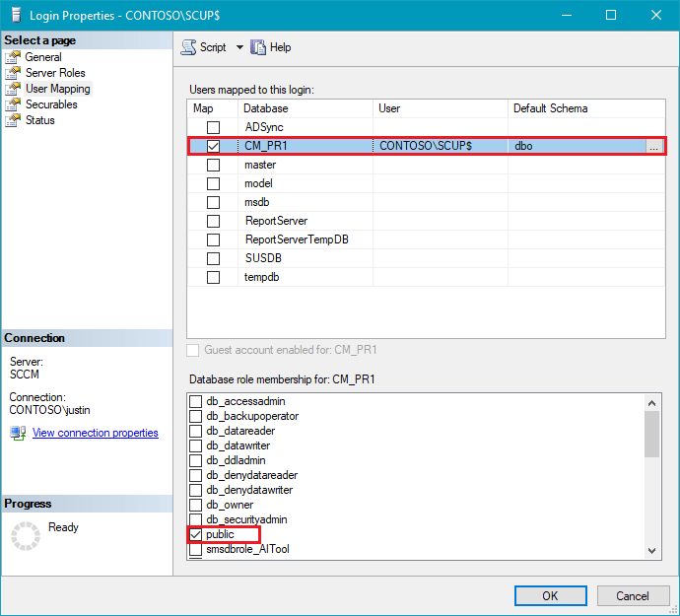
Task: Select the CONTOSO\SCUP$ user cell
Action: click(441, 146)
